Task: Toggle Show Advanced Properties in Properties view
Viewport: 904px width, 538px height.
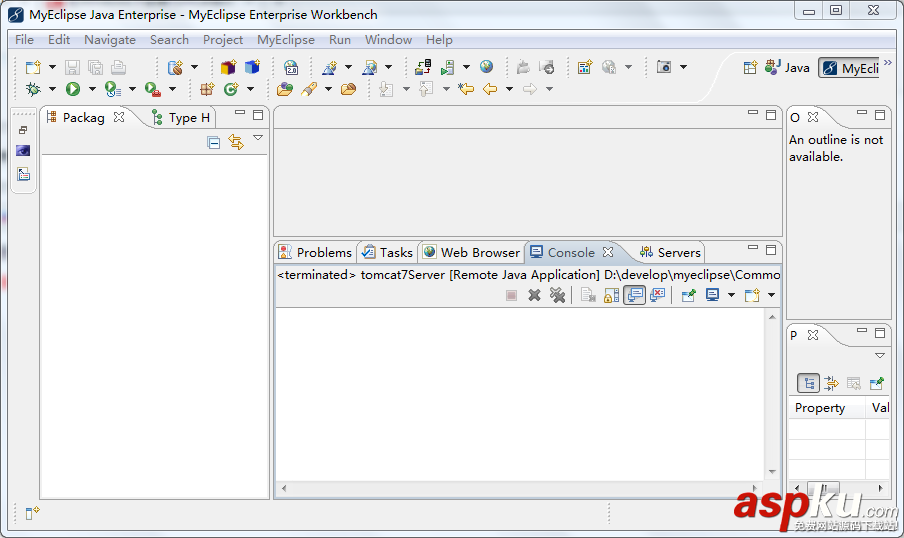Action: (x=831, y=383)
